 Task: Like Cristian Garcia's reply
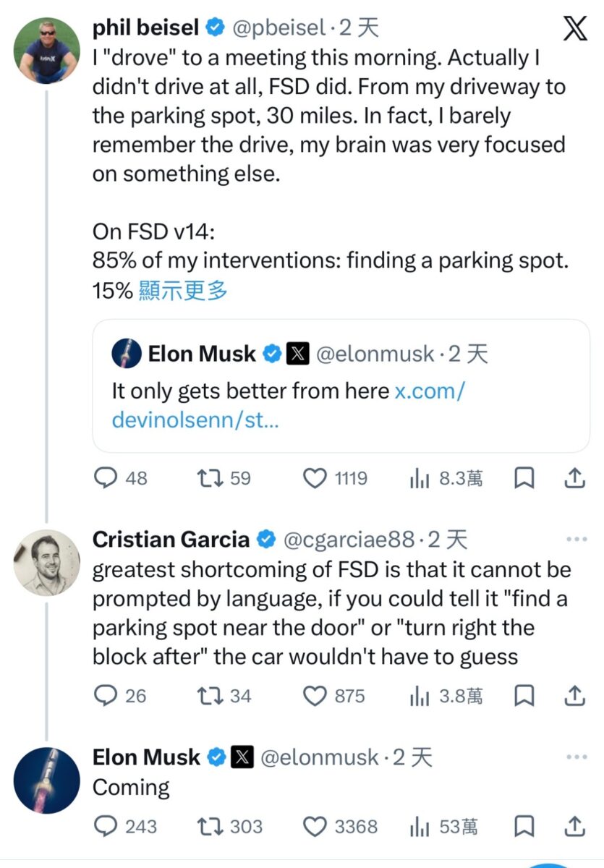click(x=315, y=696)
